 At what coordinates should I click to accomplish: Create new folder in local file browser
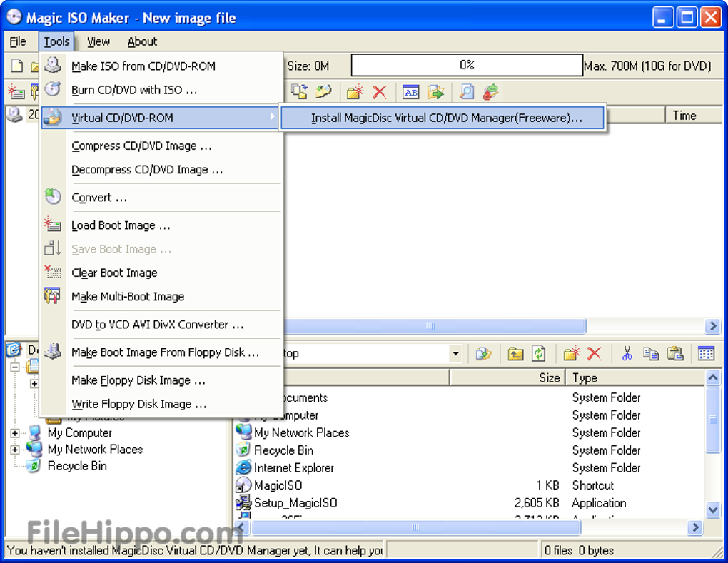[572, 354]
